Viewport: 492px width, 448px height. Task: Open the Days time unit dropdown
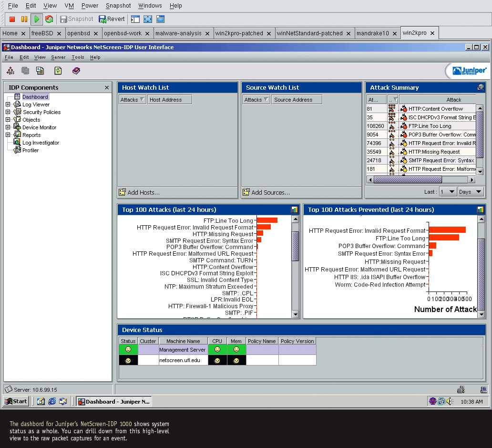471,192
